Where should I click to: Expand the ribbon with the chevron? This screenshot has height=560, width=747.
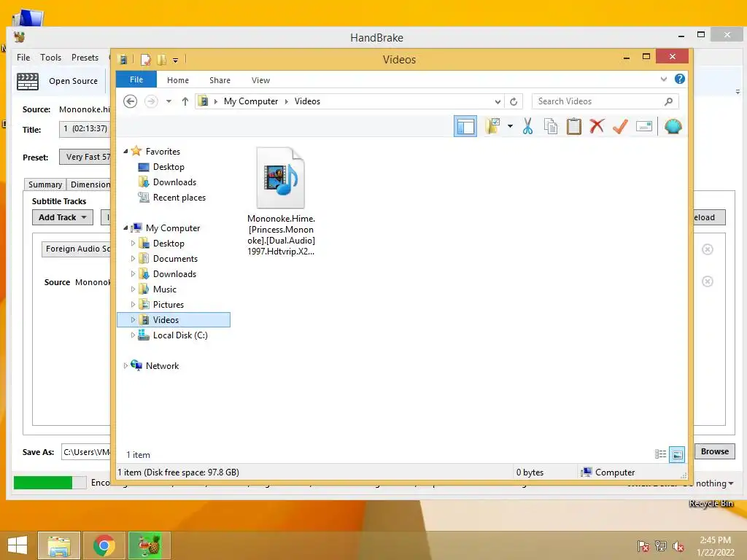pos(664,79)
